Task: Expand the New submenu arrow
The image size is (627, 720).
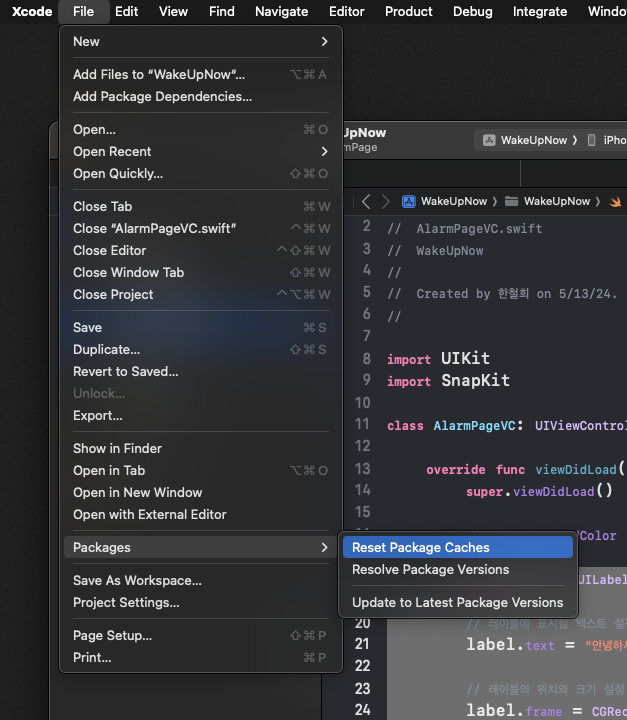Action: click(x=324, y=41)
